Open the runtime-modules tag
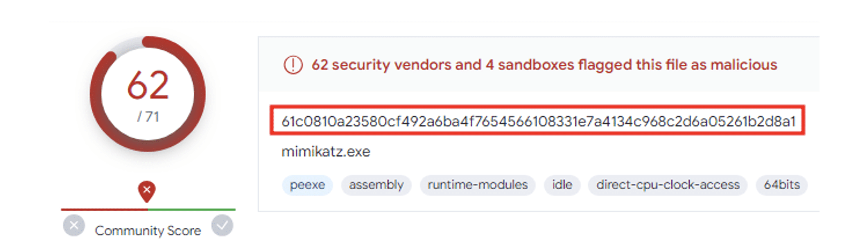 (477, 185)
